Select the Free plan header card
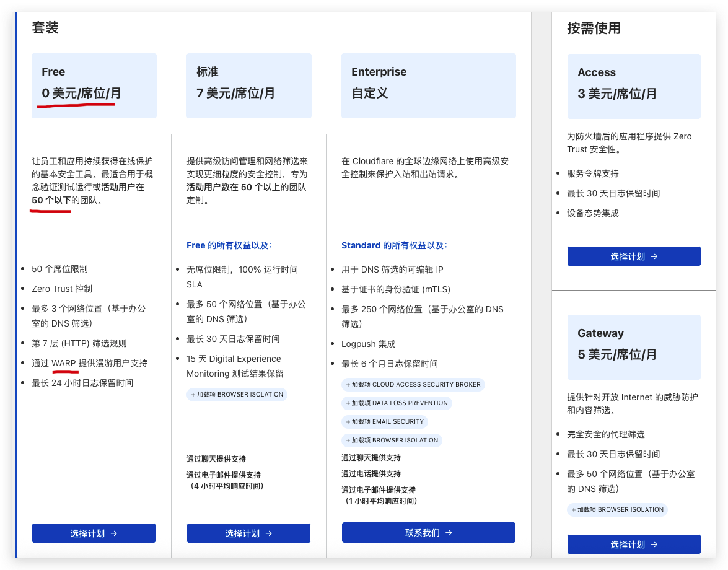This screenshot has height=570, width=728. [94, 86]
